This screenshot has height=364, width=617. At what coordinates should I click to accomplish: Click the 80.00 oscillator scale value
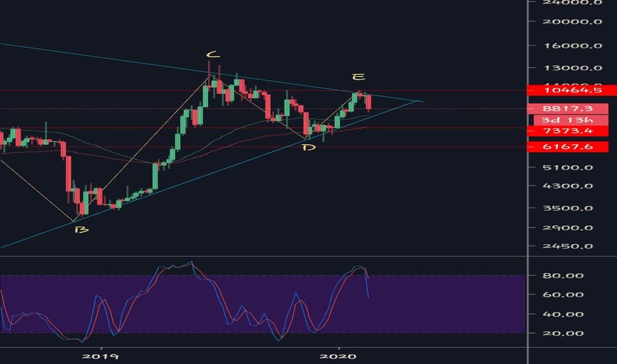[563, 275]
